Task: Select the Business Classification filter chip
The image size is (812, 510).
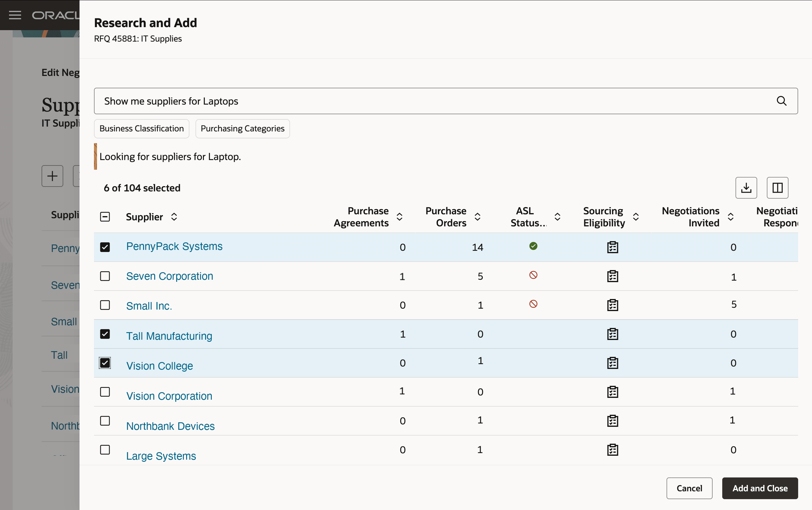Action: 142,128
